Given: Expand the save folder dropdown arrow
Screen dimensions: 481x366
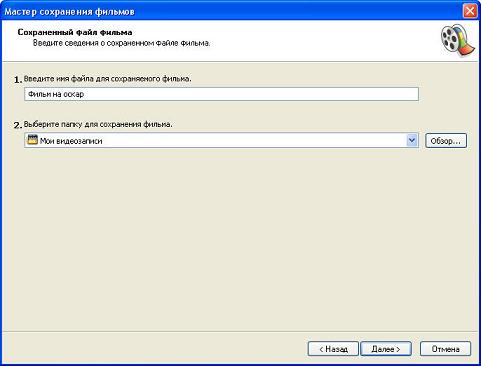Looking at the screenshot, I should 412,140.
